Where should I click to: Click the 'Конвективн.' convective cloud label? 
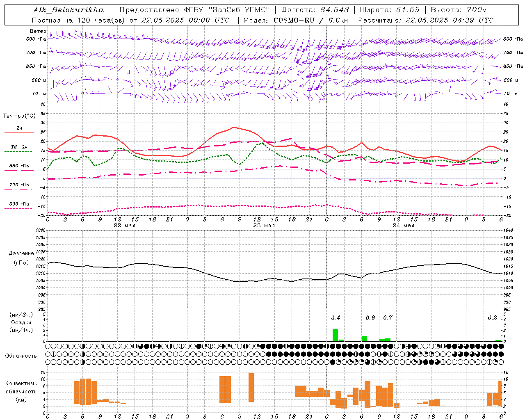[21, 383]
